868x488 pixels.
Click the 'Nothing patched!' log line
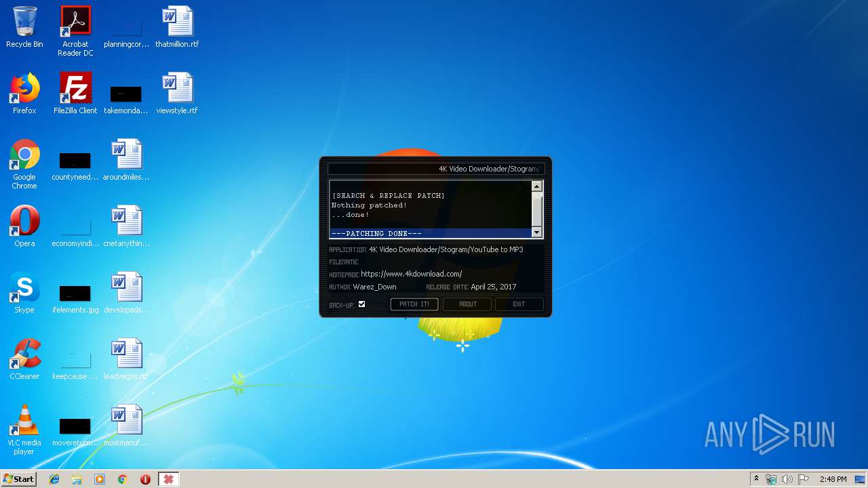pyautogui.click(x=370, y=205)
